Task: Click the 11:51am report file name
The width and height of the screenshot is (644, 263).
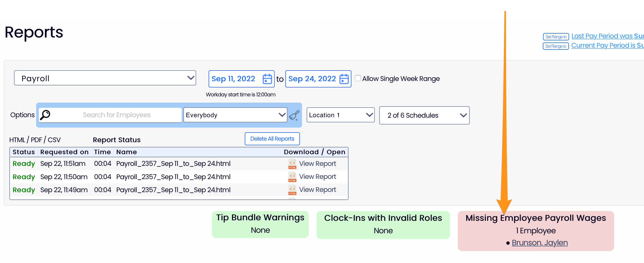Action: (x=173, y=164)
